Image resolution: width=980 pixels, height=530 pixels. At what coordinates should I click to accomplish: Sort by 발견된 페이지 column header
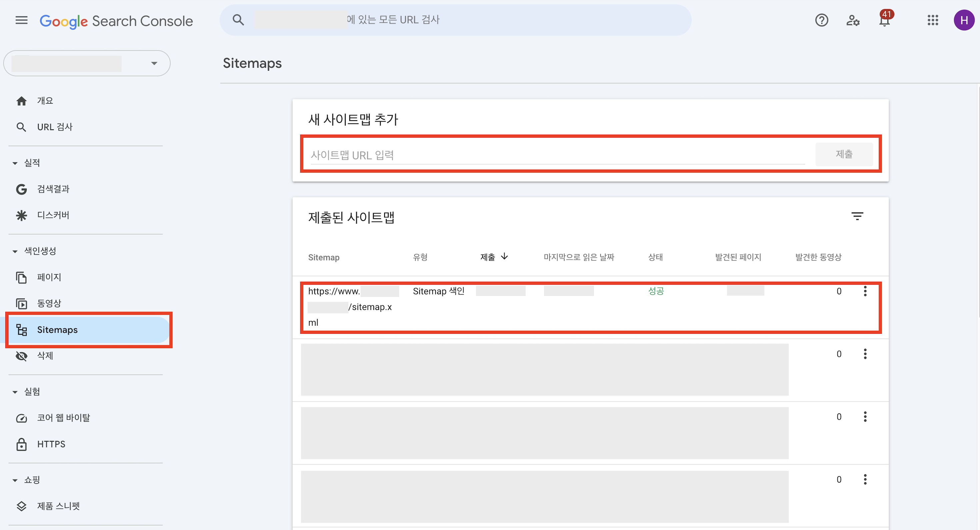tap(738, 258)
